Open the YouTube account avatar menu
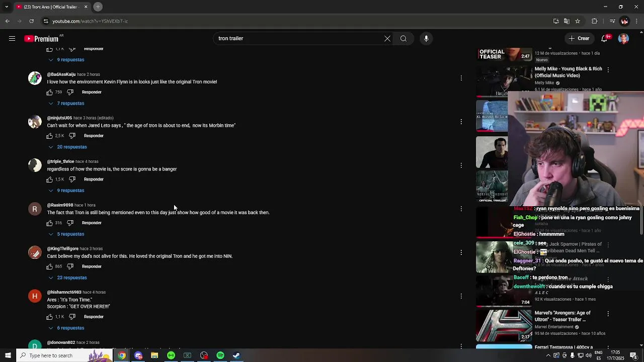644x362 pixels. (623, 39)
